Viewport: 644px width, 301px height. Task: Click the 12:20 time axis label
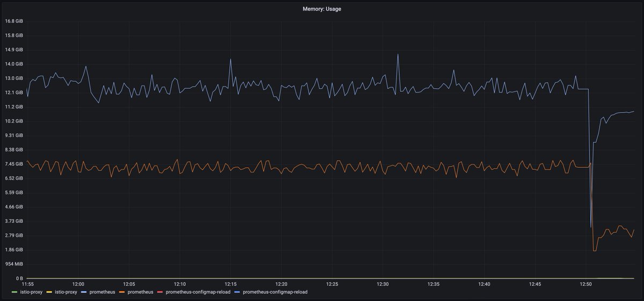click(x=281, y=284)
